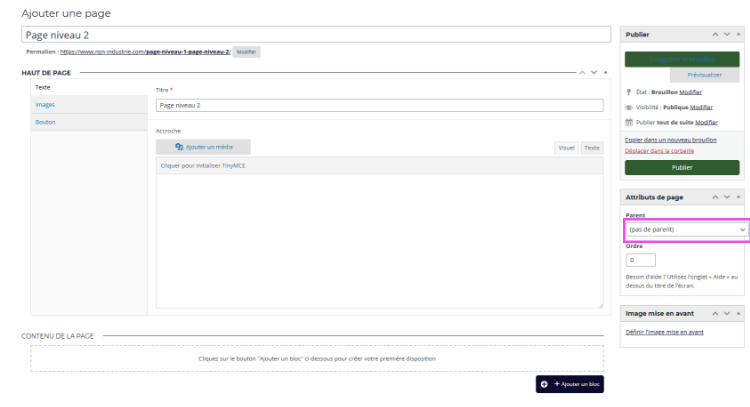Modify the État Brouillon status
This screenshot has width=750, height=407.
point(691,92)
